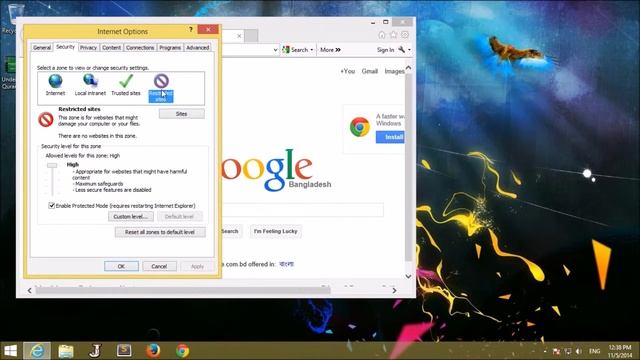Open the wrench settings dropdown arrow
The width and height of the screenshot is (640, 360).
[409, 50]
